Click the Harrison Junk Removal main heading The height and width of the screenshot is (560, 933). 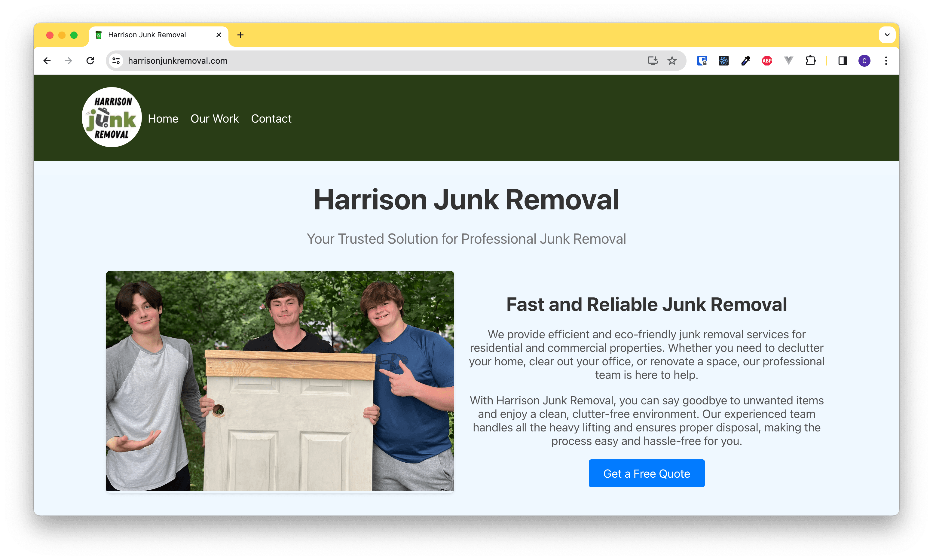click(x=466, y=200)
